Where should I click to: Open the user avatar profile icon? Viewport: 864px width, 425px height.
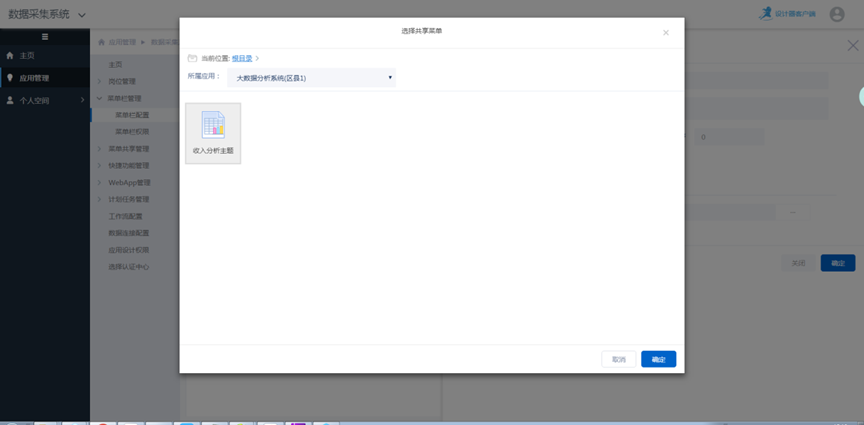click(837, 14)
